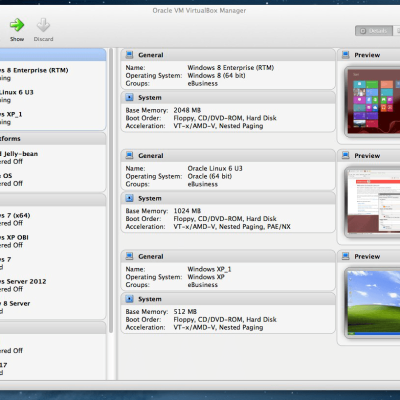The image size is (400, 400).
Task: Click 'VT-x/AMD-V, Nested Paging, PAE/NX' text
Action: click(232, 227)
